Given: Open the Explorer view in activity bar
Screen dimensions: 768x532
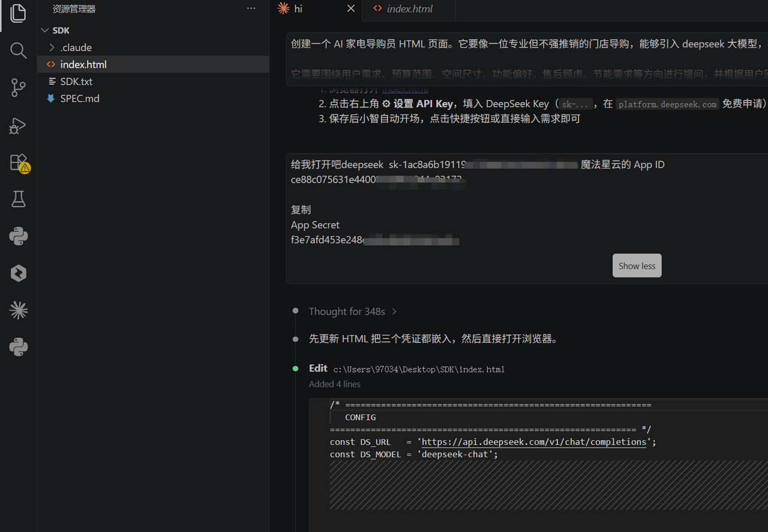Looking at the screenshot, I should click(x=18, y=13).
